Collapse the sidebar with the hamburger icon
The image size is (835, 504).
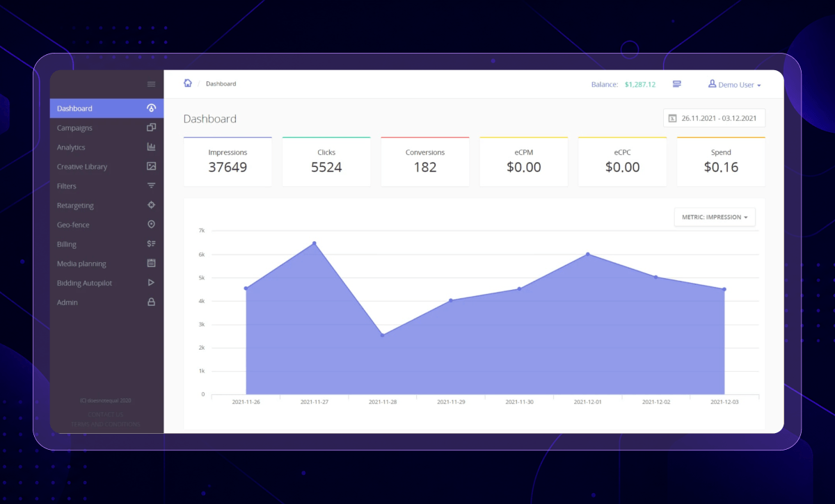point(151,84)
